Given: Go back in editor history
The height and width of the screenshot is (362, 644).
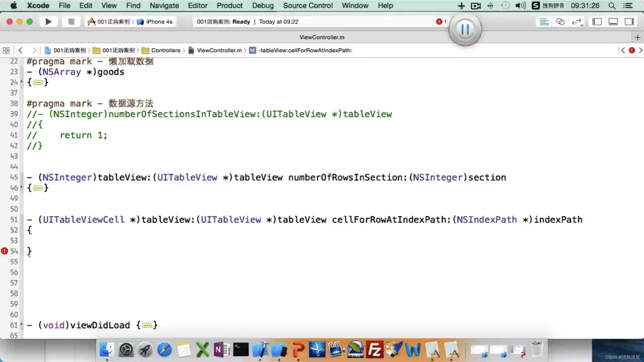Looking at the screenshot, I should [21, 50].
